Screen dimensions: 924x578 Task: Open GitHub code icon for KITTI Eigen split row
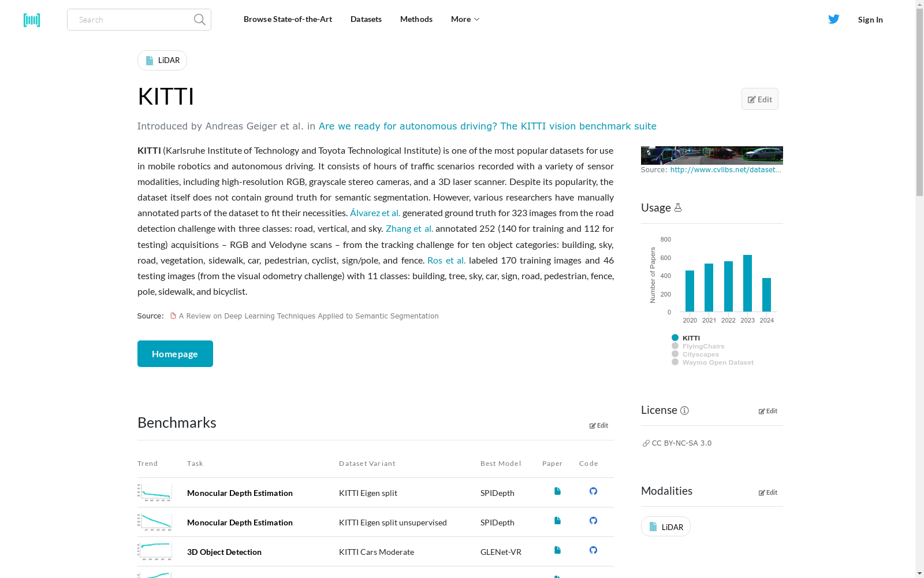pyautogui.click(x=593, y=491)
